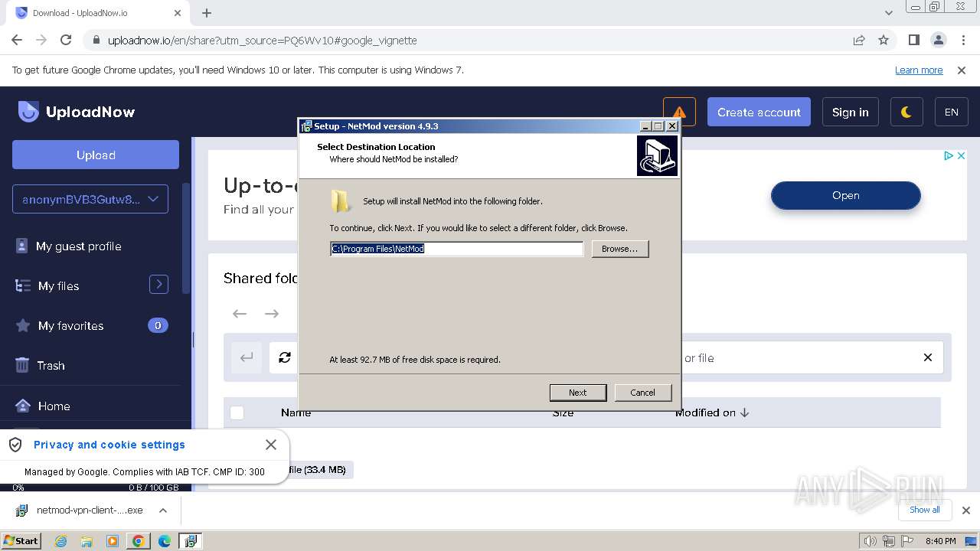Reload the uploadnow.io page

pos(66,40)
